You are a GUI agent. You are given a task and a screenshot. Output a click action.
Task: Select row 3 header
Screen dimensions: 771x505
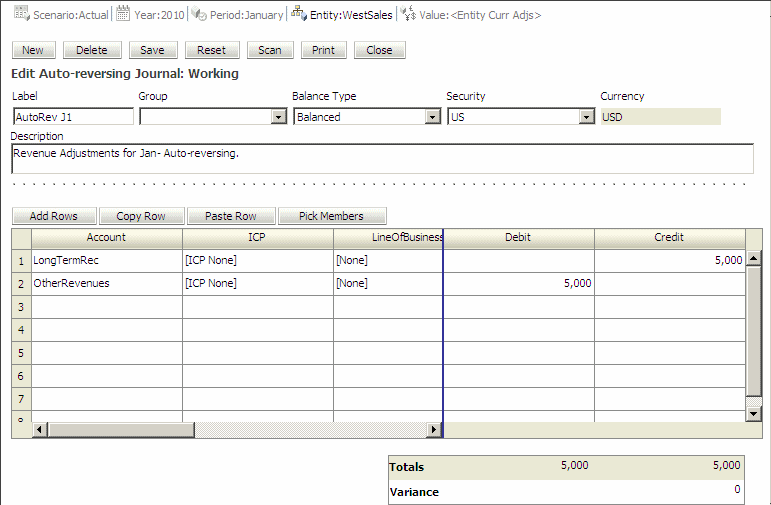click(21, 307)
